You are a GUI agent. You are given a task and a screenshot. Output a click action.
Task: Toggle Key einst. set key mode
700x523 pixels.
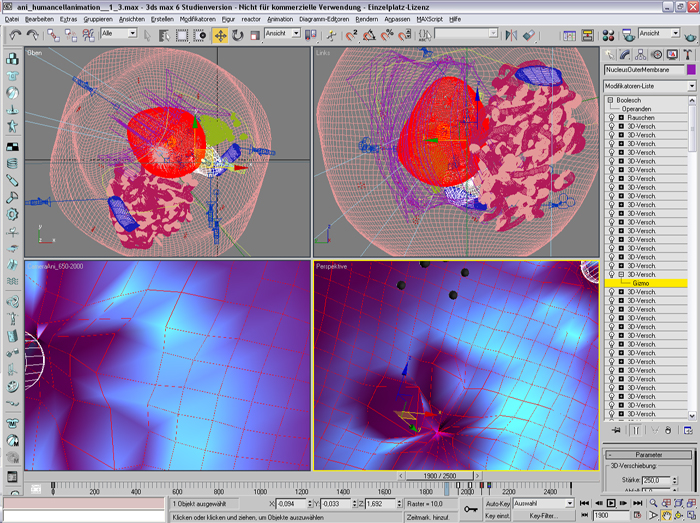pos(497,514)
